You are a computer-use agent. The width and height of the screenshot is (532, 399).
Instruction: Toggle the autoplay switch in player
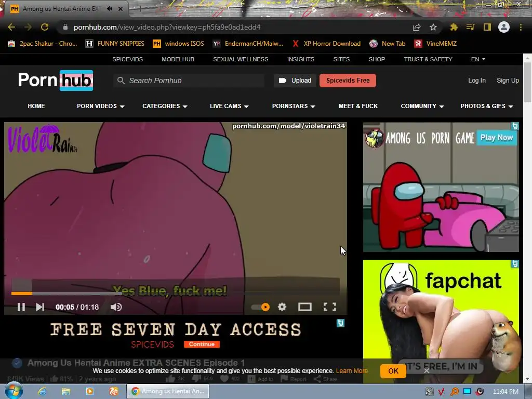(x=261, y=307)
